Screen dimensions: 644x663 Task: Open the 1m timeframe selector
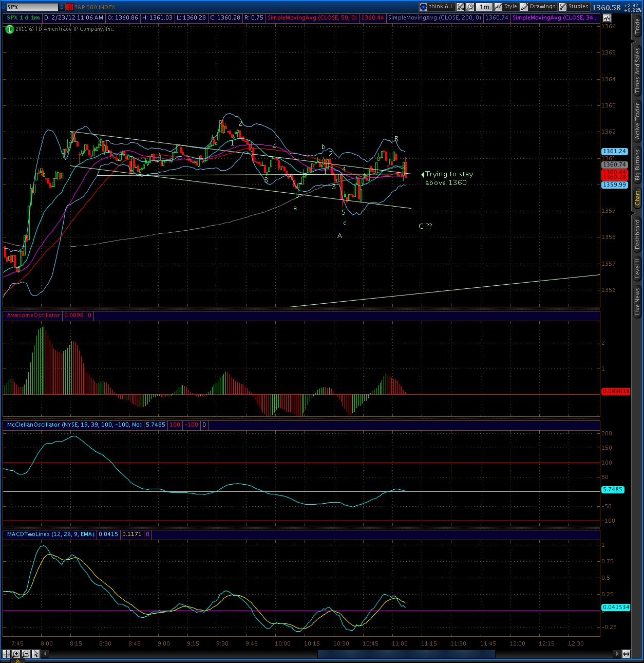point(484,7)
